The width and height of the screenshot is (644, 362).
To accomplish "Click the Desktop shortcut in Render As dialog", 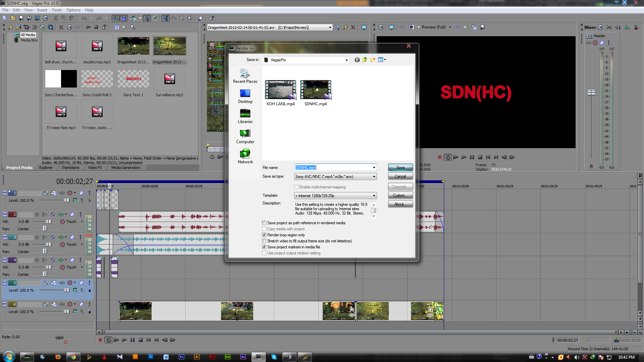I will [245, 96].
